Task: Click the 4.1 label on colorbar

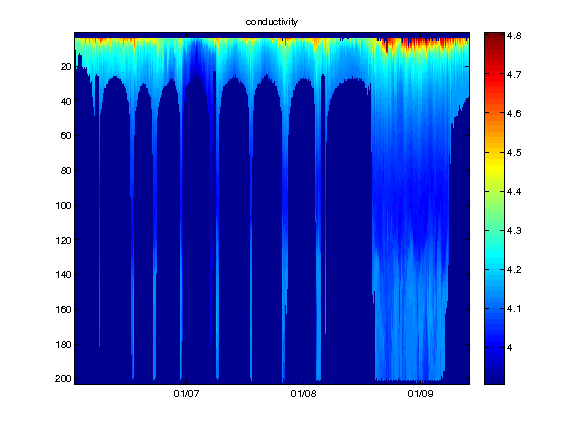Action: (x=514, y=309)
